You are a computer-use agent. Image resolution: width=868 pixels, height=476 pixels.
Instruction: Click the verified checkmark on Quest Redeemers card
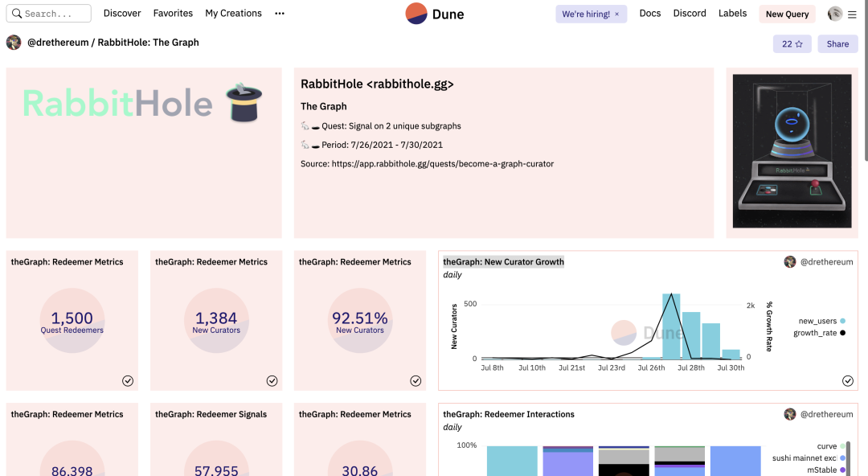point(128,380)
